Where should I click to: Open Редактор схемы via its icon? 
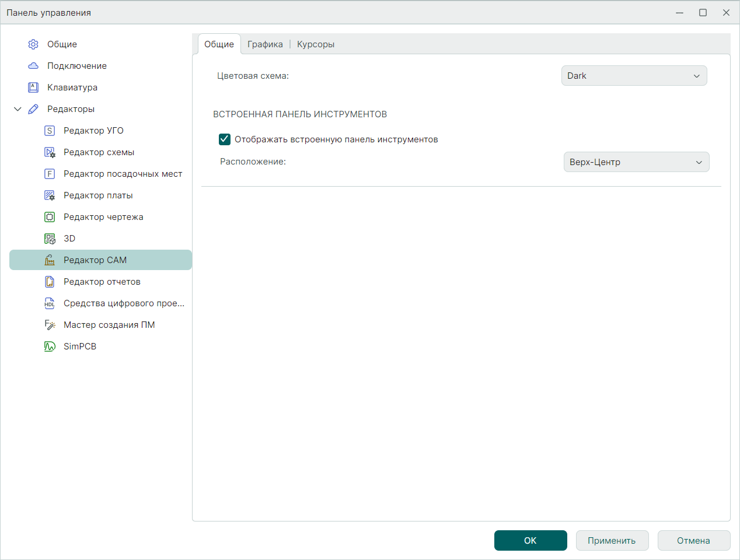(50, 152)
